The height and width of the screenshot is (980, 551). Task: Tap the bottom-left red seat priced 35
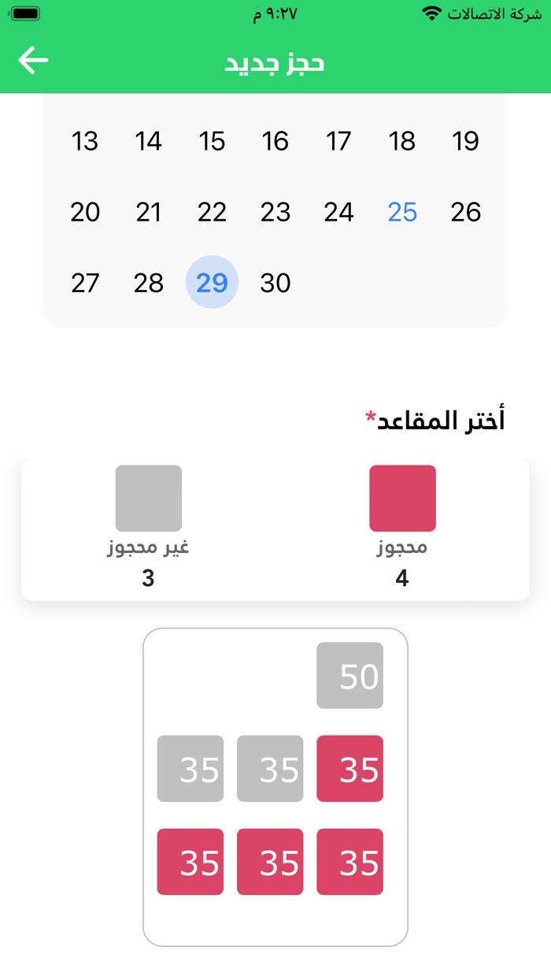190,862
